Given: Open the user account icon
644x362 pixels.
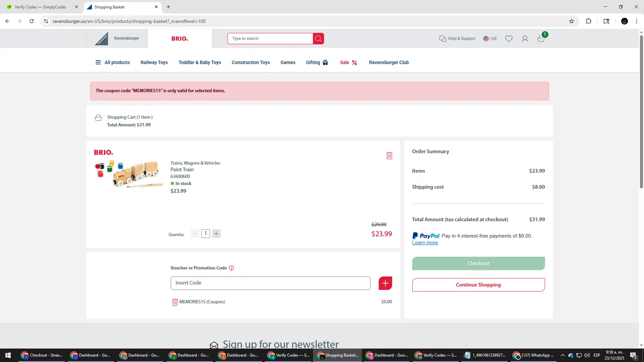Looking at the screenshot, I should pos(525,39).
